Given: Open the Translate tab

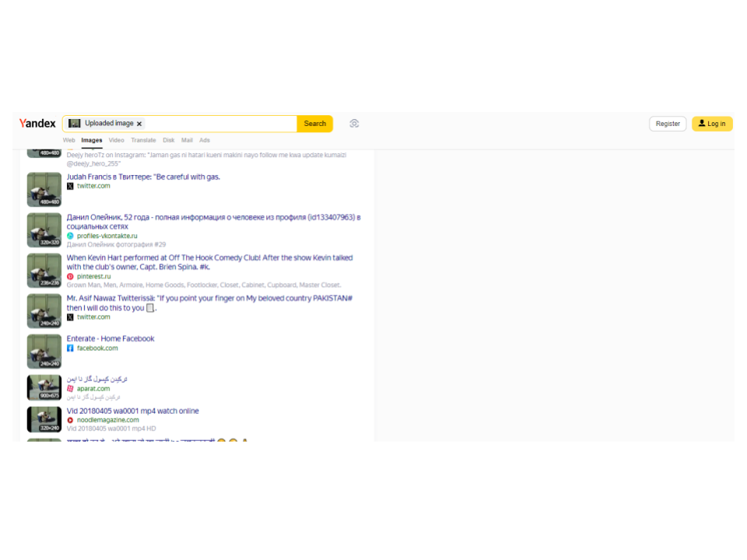Looking at the screenshot, I should tap(143, 141).
